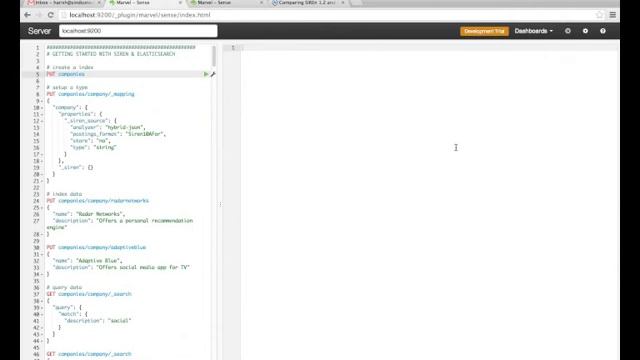
Task: Send the PUT companies request with the play icon
Action: (206, 74)
